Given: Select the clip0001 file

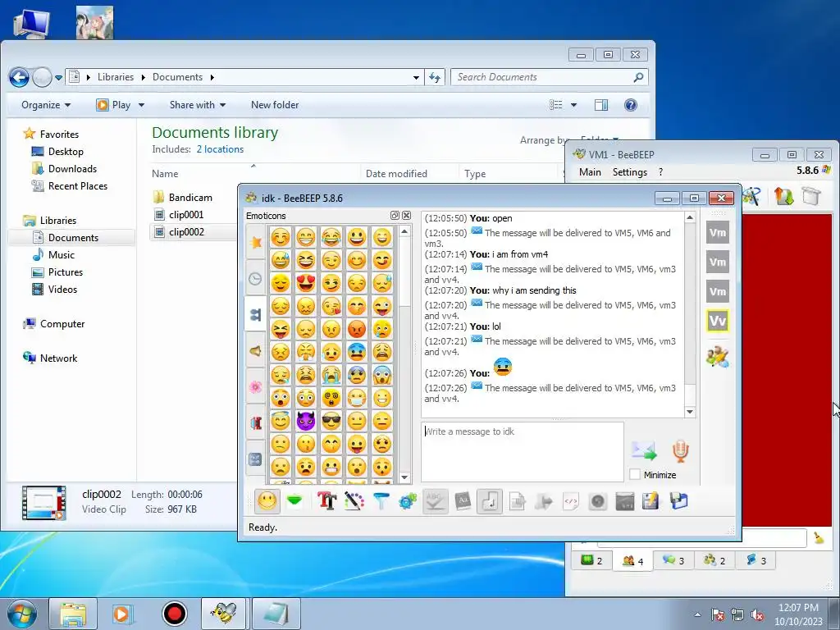Looking at the screenshot, I should coord(186,215).
